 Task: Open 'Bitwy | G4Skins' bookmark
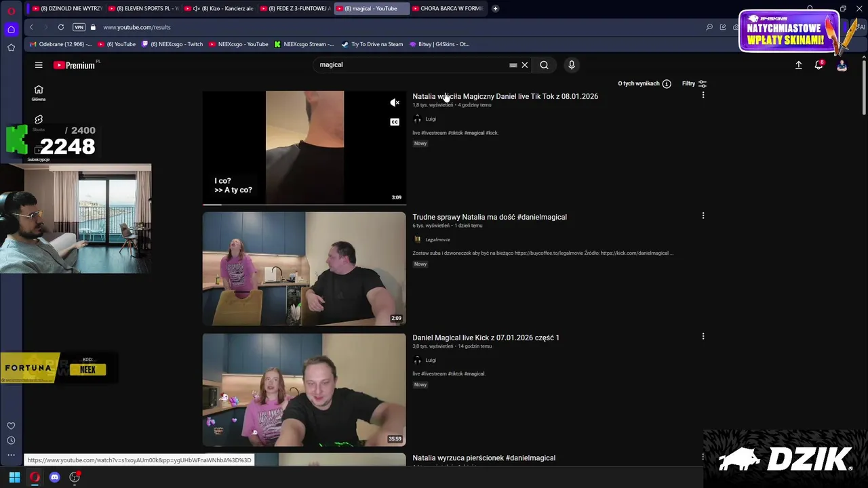pos(439,44)
